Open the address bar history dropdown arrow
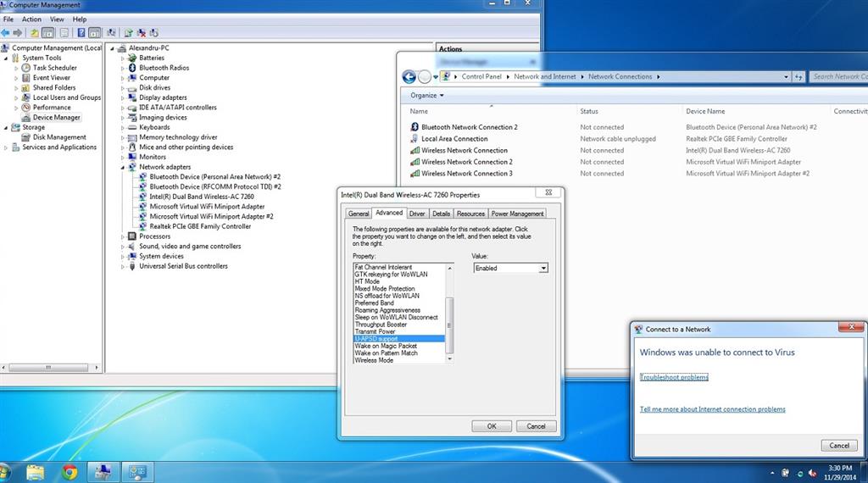The height and width of the screenshot is (483, 868). tap(786, 77)
